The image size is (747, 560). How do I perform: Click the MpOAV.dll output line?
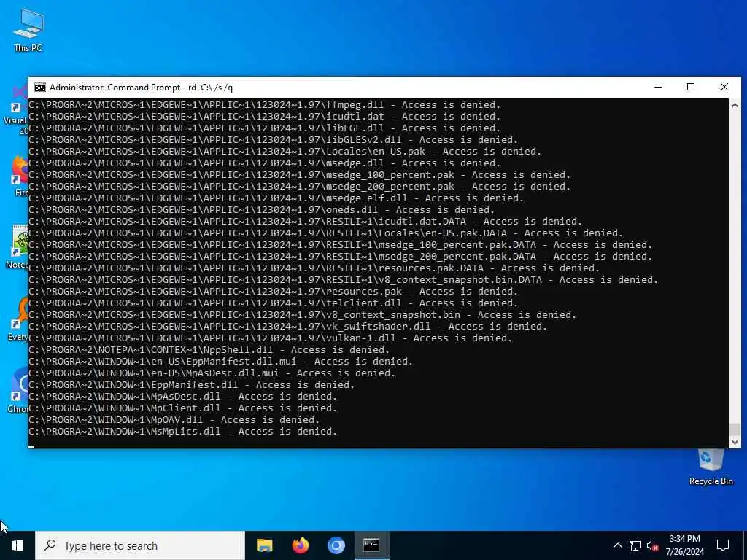coord(174,419)
